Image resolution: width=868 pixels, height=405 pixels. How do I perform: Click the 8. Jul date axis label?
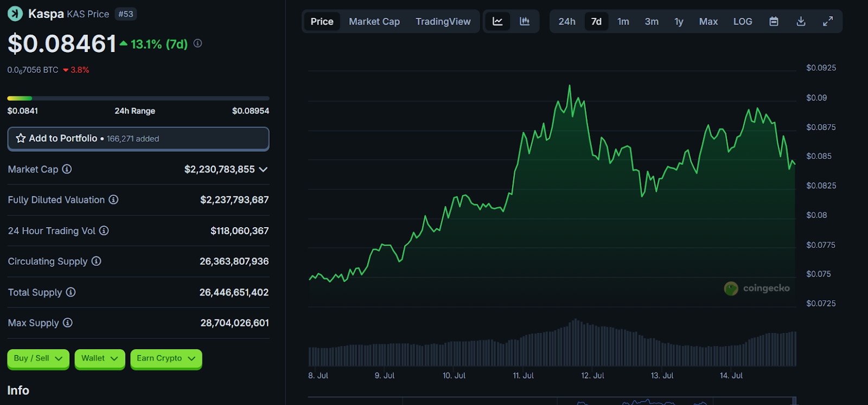318,375
